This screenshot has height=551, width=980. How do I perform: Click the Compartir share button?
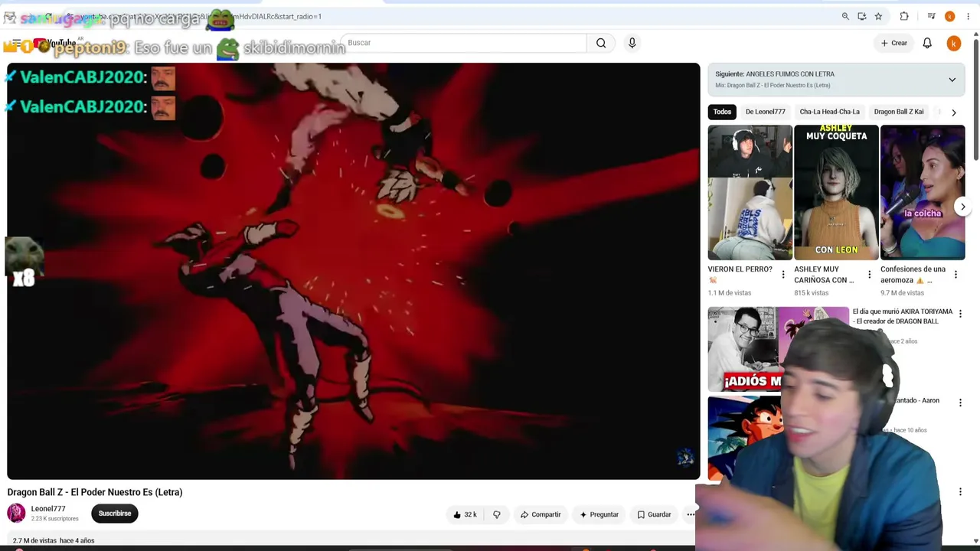[541, 514]
